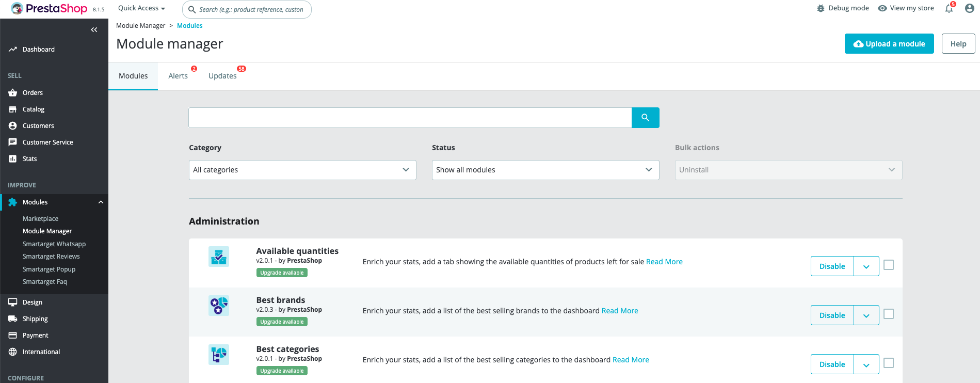The height and width of the screenshot is (383, 980).
Task: Click the Stats chart icon
Action: 13,159
